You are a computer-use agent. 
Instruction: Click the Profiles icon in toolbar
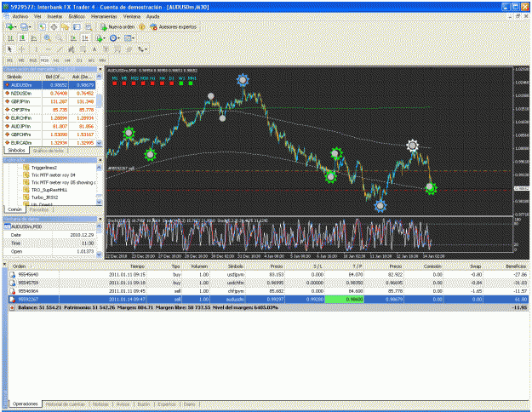[x=24, y=26]
